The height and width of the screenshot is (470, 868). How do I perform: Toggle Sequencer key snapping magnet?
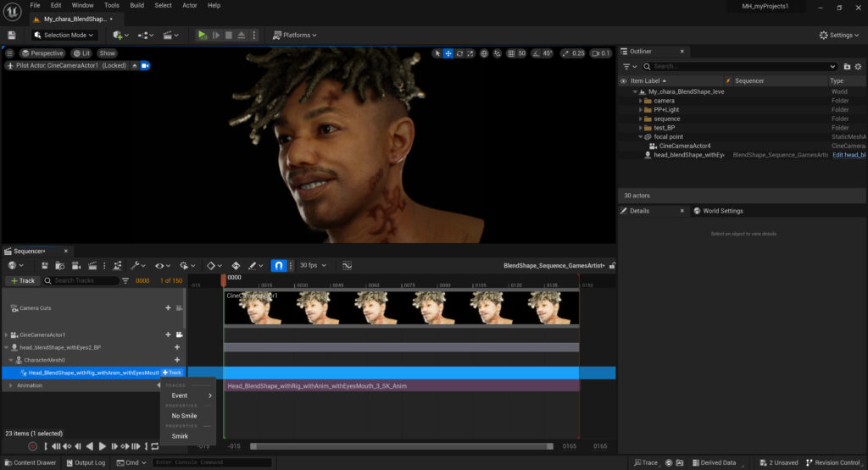pos(279,266)
